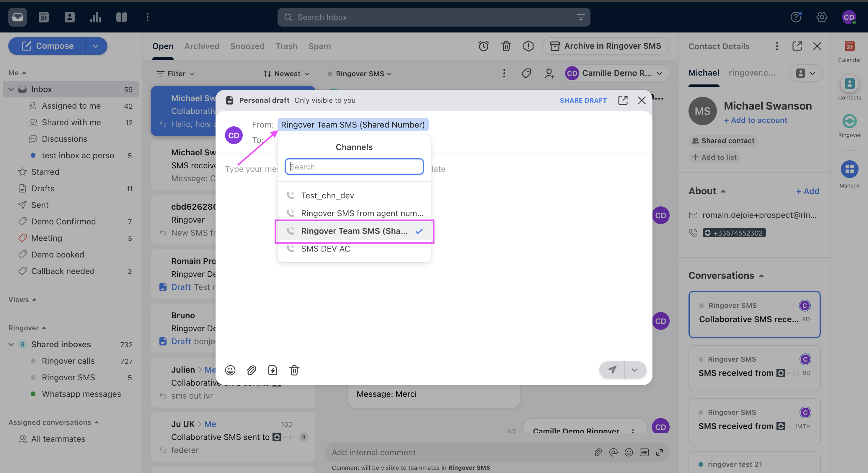The width and height of the screenshot is (868, 473).
Task: Click trash icon in conversation toolbar
Action: point(506,46)
